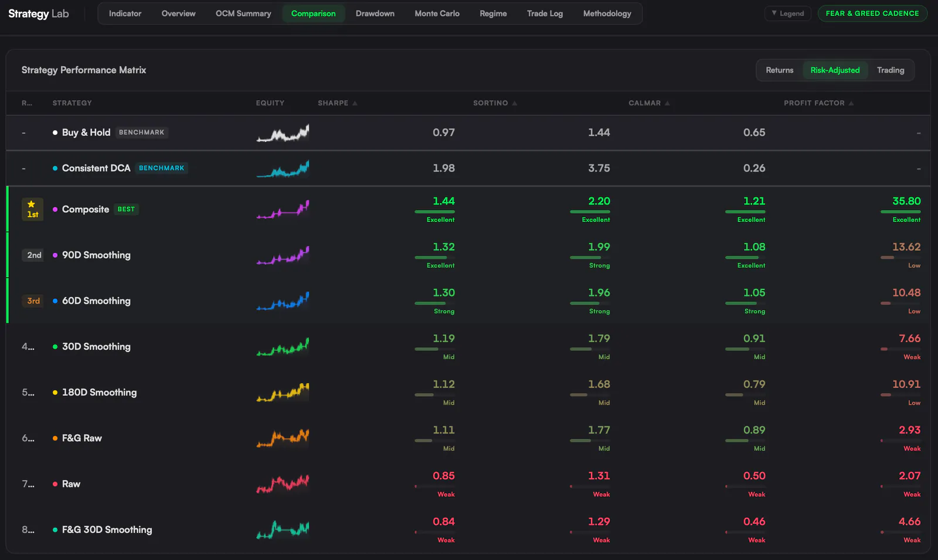Click the 30D Smoothing equity sparkline

tap(283, 347)
